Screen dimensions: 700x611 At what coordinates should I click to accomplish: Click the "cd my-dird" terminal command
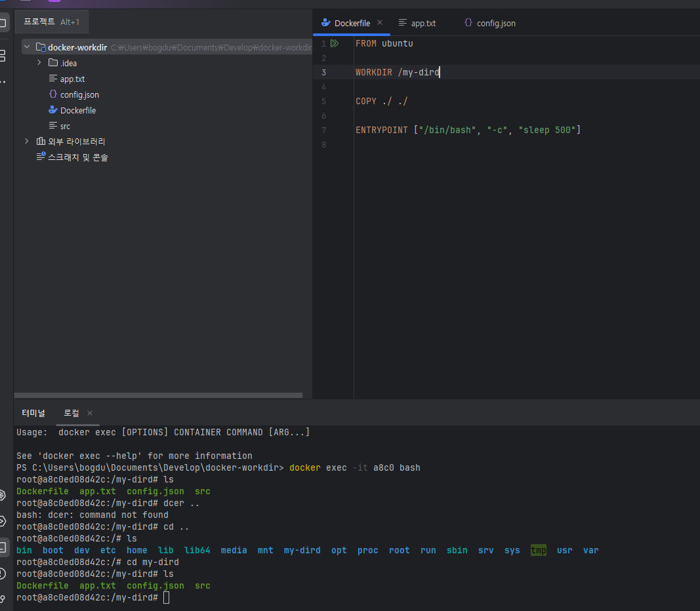tap(153, 562)
